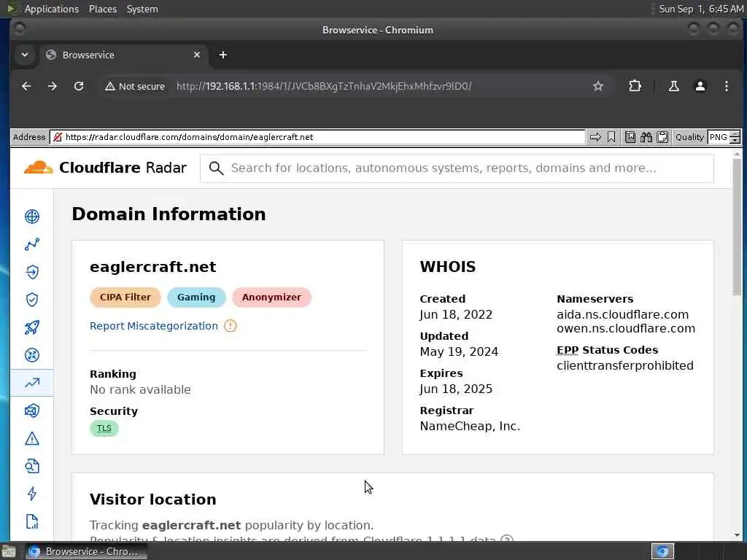Open the rocket sidebar icon

click(32, 327)
